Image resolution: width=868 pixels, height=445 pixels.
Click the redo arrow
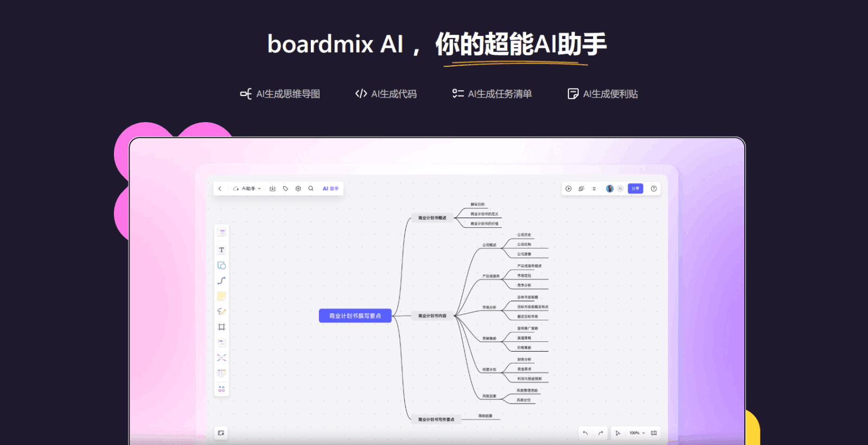(601, 433)
